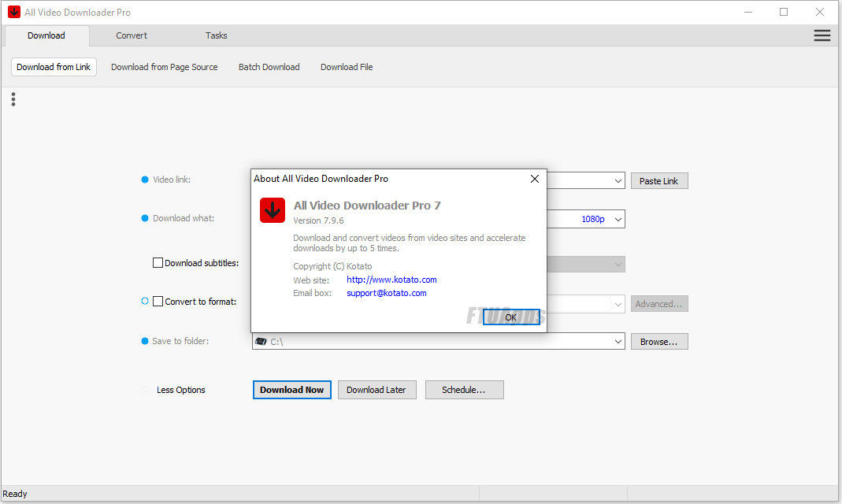The width and height of the screenshot is (842, 504).
Task: Click the Copyright (C) Kotato text
Action: [332, 266]
